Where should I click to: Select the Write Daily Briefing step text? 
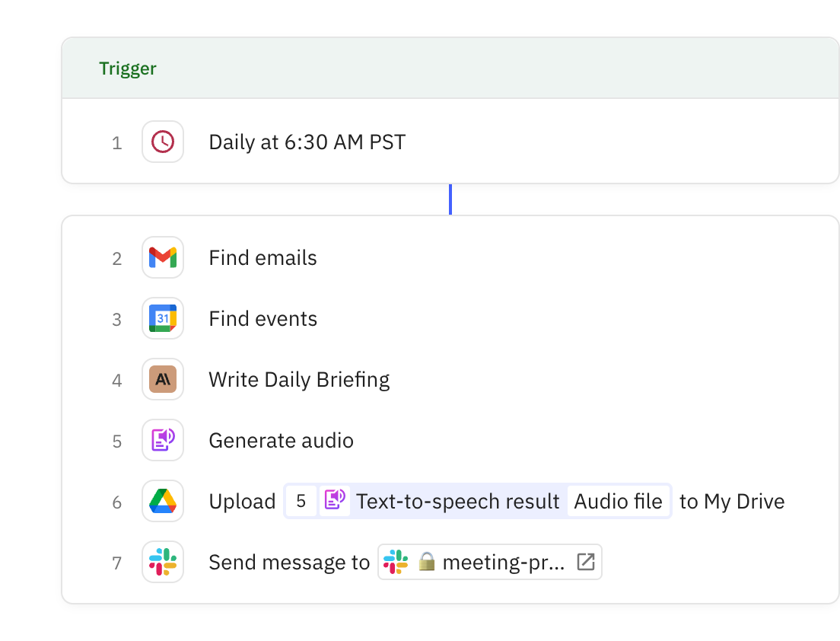[x=299, y=379]
